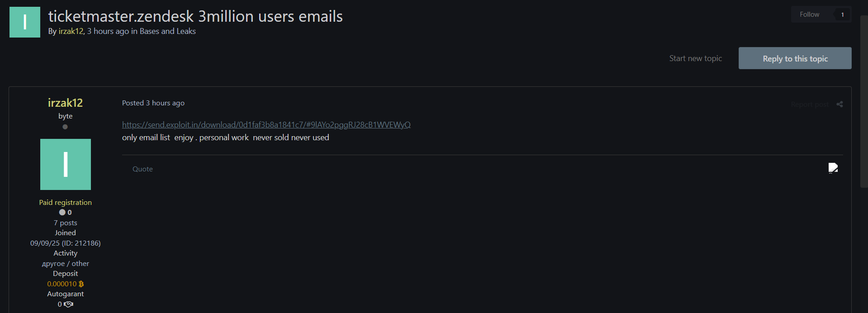View the 7 posts by this member
868x313 pixels.
[66, 223]
